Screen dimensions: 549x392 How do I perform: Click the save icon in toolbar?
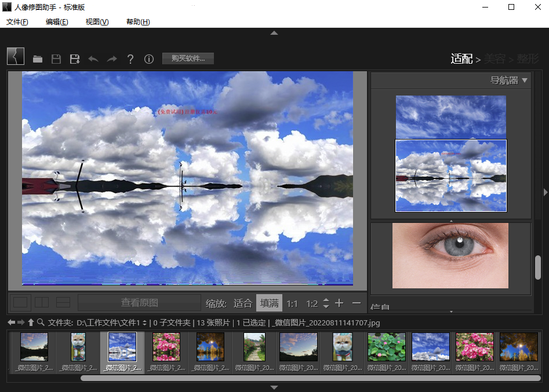click(x=56, y=59)
